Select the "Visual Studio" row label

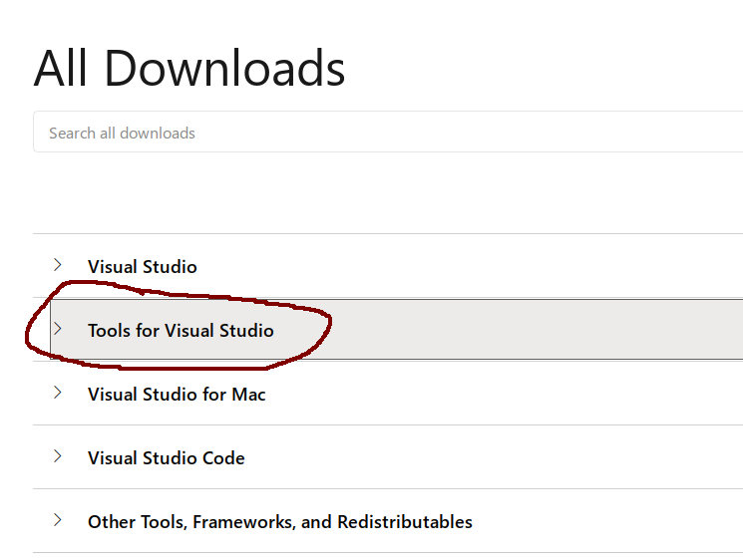click(143, 266)
